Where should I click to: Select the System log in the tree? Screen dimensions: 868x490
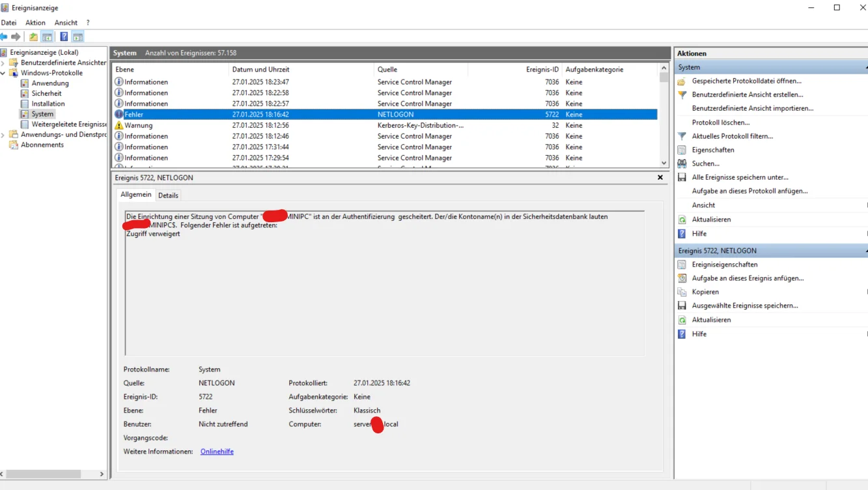(42, 114)
